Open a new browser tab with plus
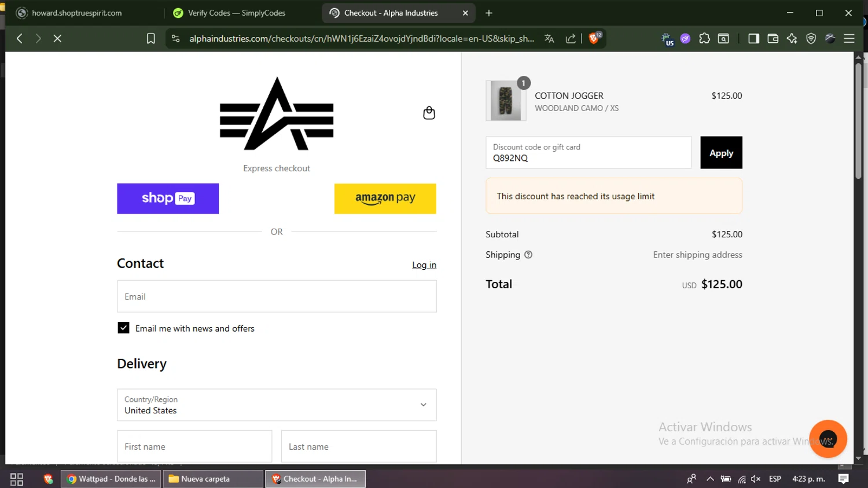The image size is (868, 488). [x=489, y=13]
